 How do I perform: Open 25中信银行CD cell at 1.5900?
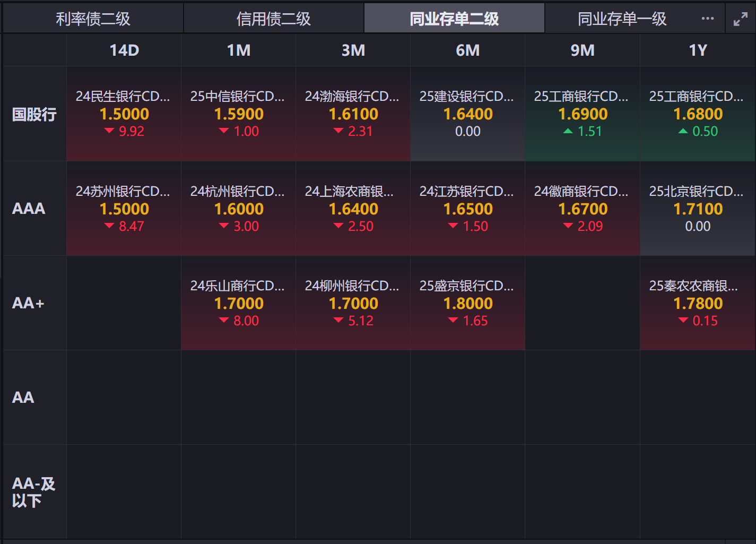coord(239,114)
